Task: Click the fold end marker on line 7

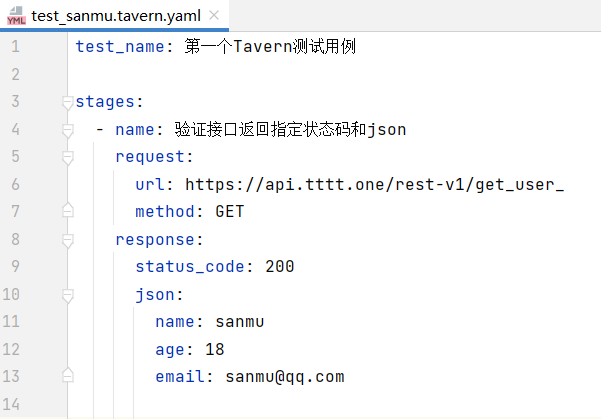Action: [67, 210]
